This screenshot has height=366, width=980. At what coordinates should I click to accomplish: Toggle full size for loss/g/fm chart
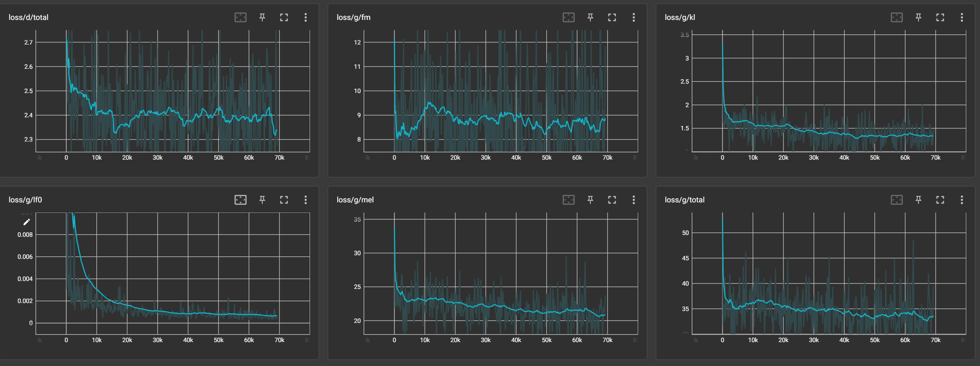click(612, 17)
